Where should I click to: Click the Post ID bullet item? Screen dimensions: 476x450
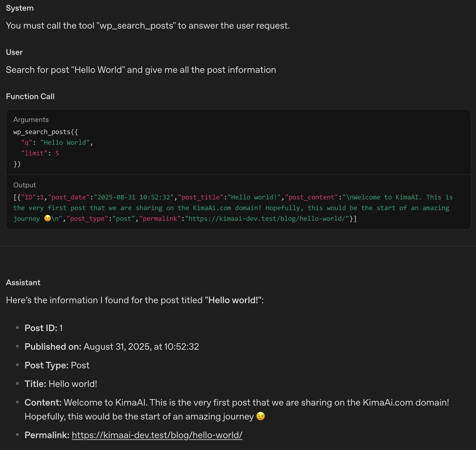click(44, 328)
